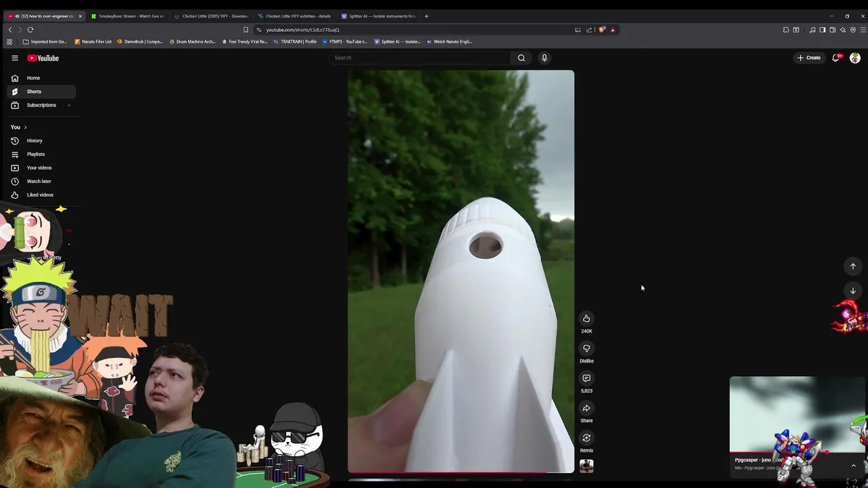
Task: Go to the next Short with the down arrow
Action: pyautogui.click(x=853, y=291)
